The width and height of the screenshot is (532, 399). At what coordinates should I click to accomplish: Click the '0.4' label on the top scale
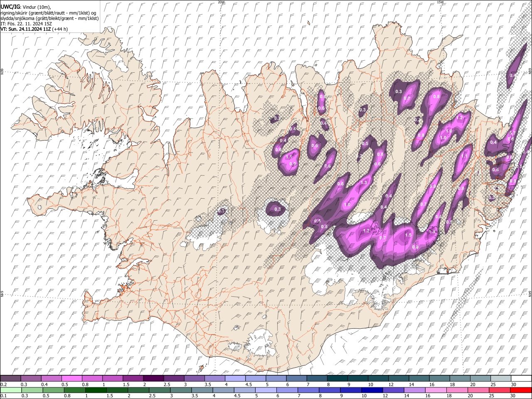coord(44,384)
